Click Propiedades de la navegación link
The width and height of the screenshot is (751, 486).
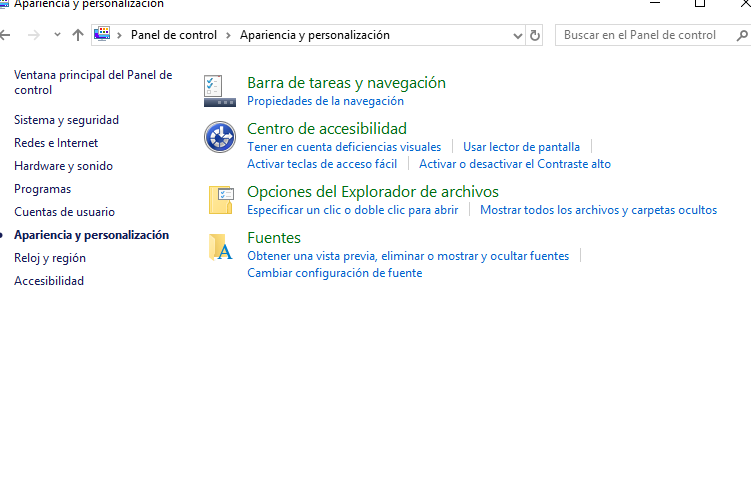tap(325, 101)
